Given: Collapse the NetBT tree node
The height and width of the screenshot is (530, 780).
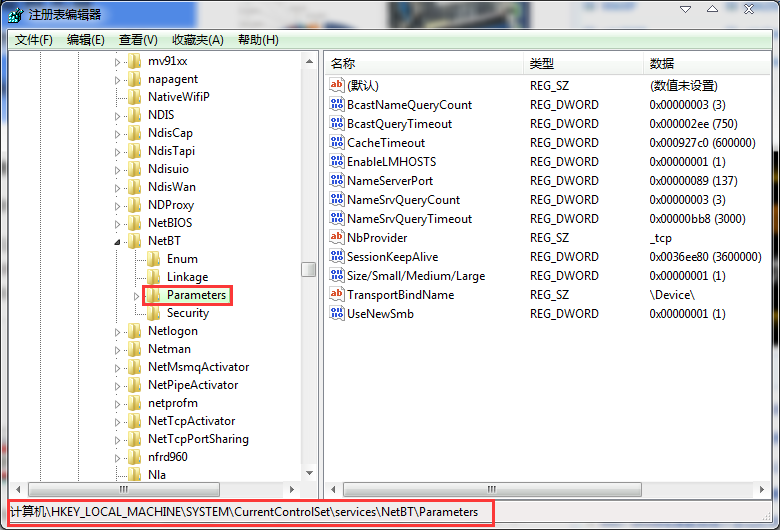Looking at the screenshot, I should tap(119, 241).
